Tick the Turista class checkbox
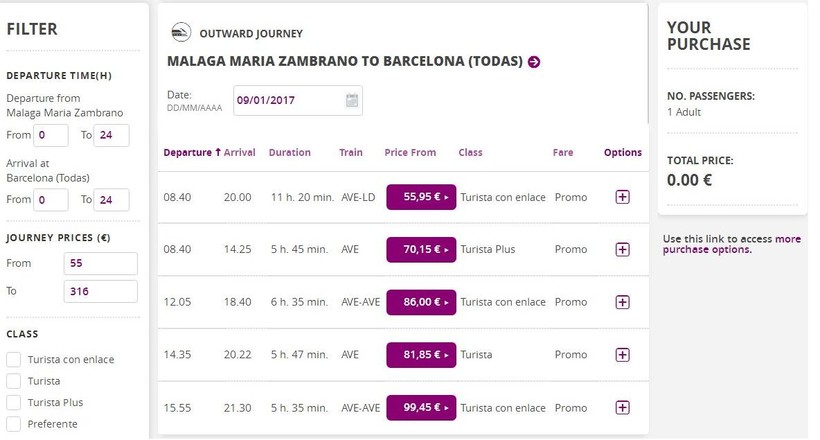Screen dimensions: 820x440 14,381
